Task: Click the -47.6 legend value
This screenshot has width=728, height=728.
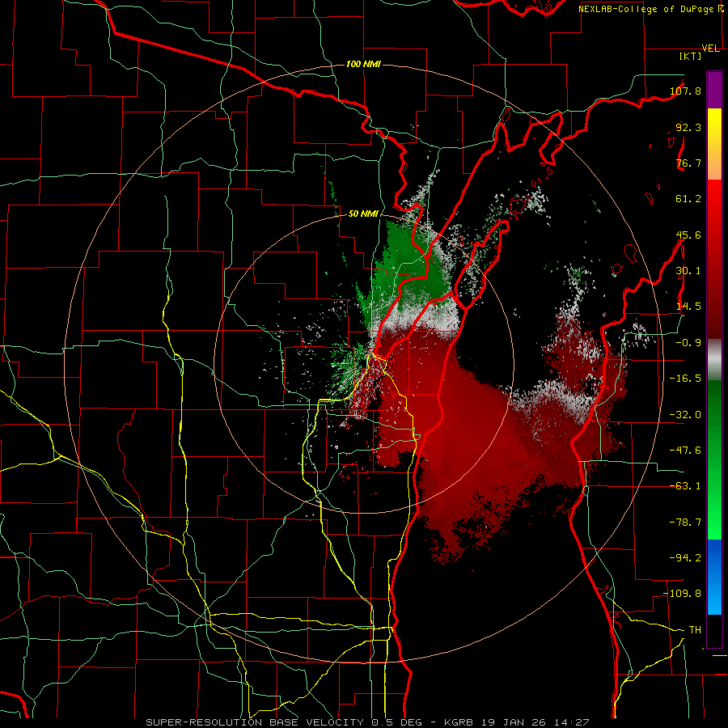Action: point(685,451)
